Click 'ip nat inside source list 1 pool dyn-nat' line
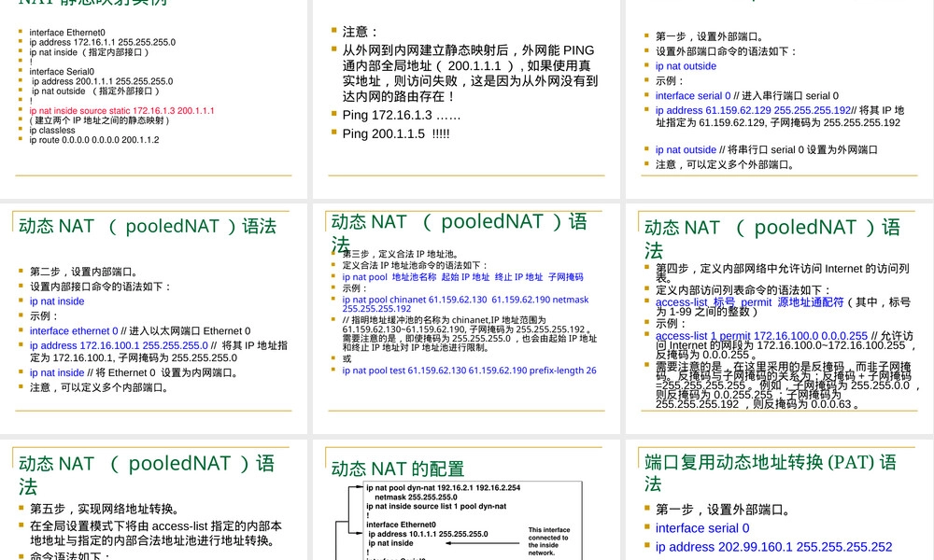The image size is (934, 560). [436, 507]
